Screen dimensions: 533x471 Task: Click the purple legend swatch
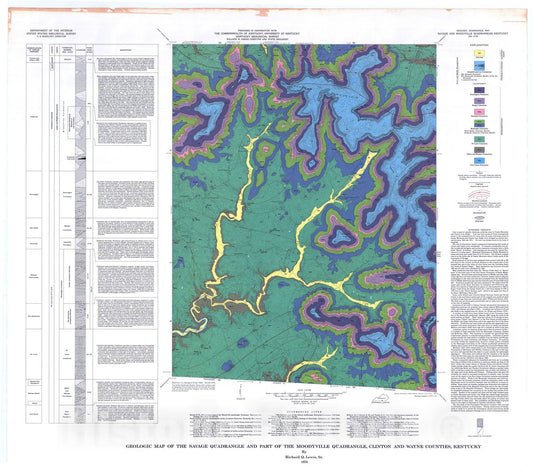pos(479,101)
